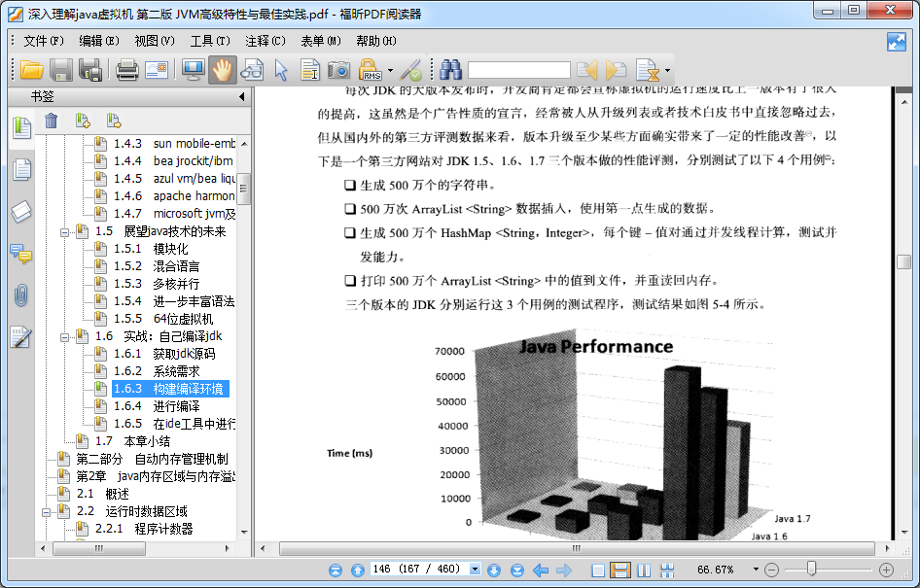Collapse the 1.6 实战：自己编译jdk bookmark node
The image size is (920, 588).
tap(65, 336)
